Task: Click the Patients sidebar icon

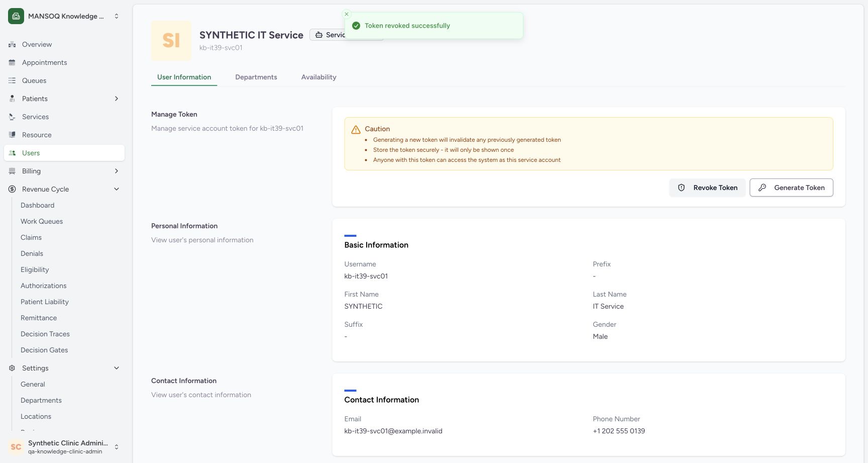Action: pos(12,99)
